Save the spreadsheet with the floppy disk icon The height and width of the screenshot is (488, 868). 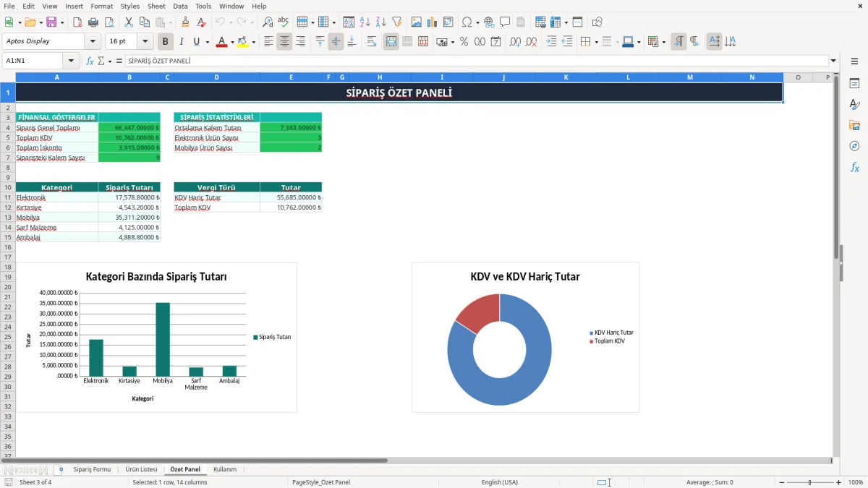pos(51,22)
